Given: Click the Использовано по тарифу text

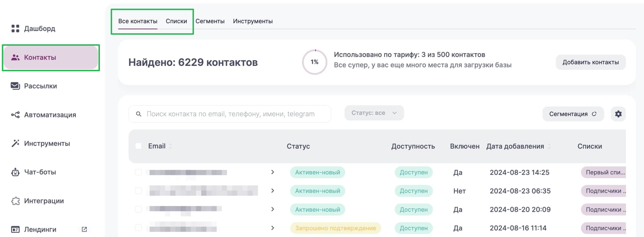Looking at the screenshot, I should pos(410,55).
